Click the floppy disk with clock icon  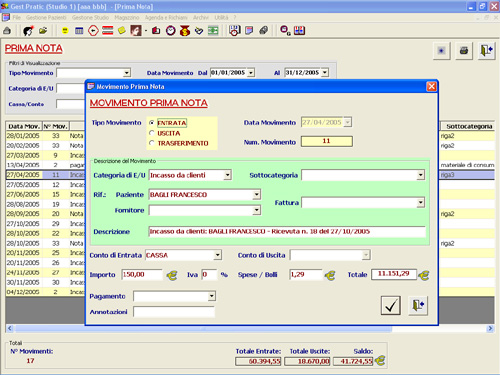coord(235,31)
